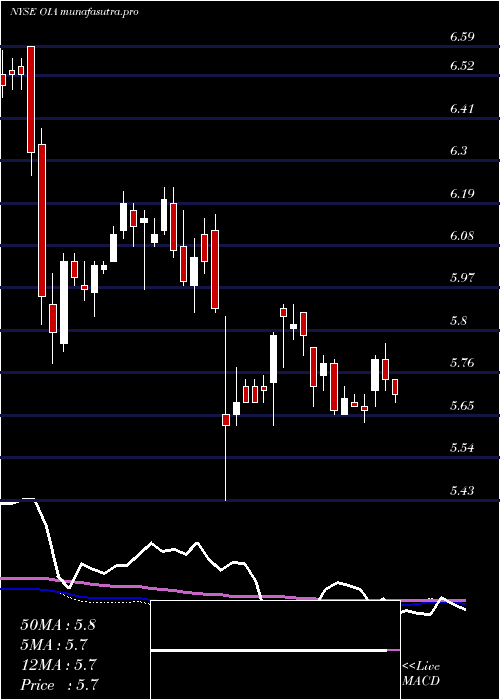Click the 5.54 price axis label

[x=462, y=448]
